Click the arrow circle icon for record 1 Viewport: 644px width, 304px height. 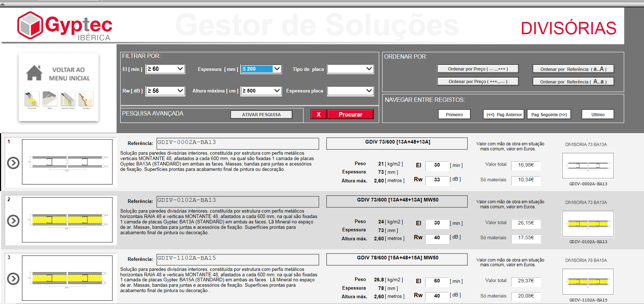13,163
